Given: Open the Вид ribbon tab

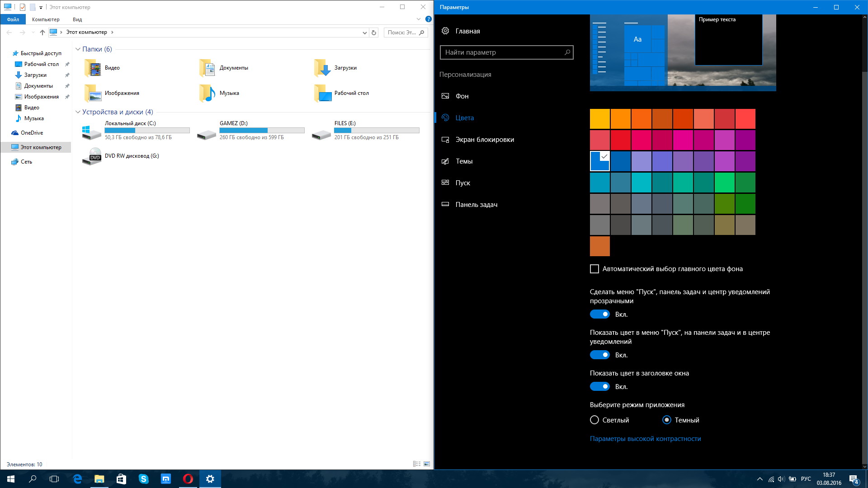Looking at the screenshot, I should pos(77,19).
